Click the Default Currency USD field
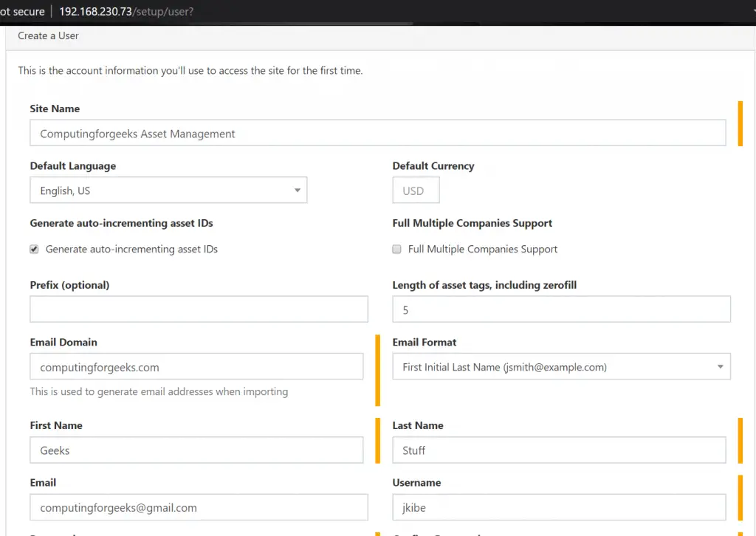Image resolution: width=756 pixels, height=536 pixels. (x=416, y=190)
